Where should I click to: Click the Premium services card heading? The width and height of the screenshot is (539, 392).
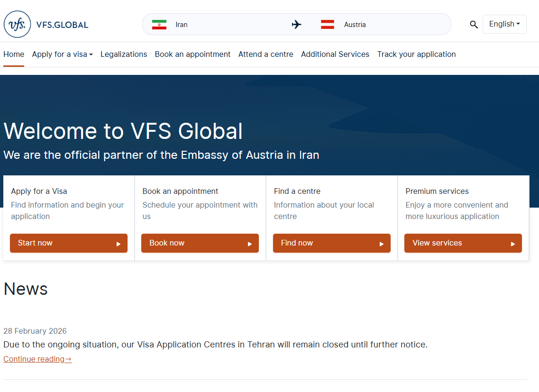pos(437,191)
